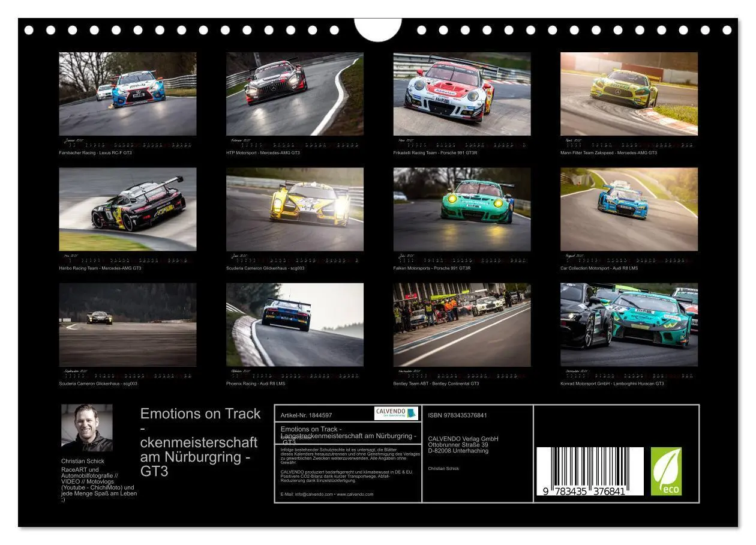
Task: Open the Car Collection Motorsport Audi R8 photo
Action: point(629,209)
